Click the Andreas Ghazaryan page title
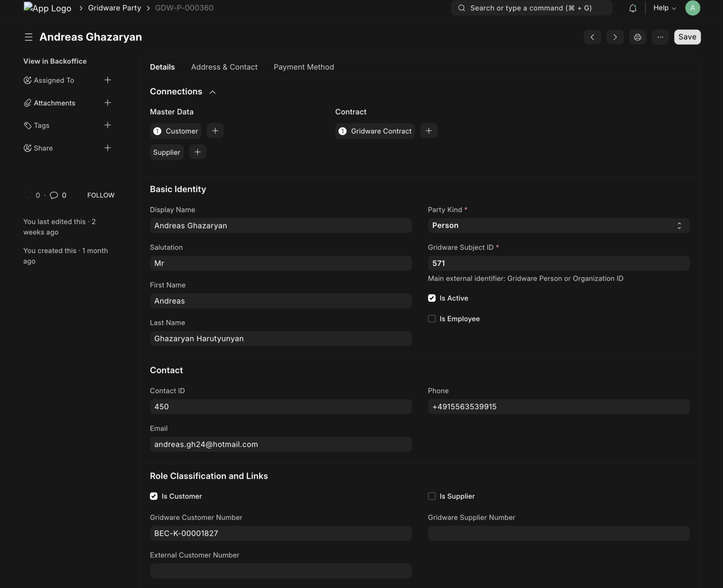Screen dimensions: 723x588 [x=91, y=37]
